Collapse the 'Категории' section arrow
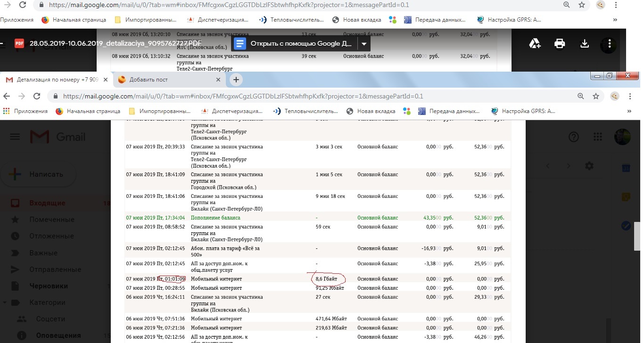644x343 pixels. coord(4,302)
